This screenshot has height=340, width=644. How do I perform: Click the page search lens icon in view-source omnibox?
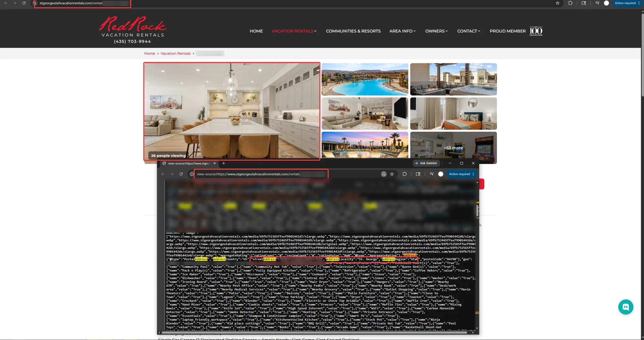point(384,174)
